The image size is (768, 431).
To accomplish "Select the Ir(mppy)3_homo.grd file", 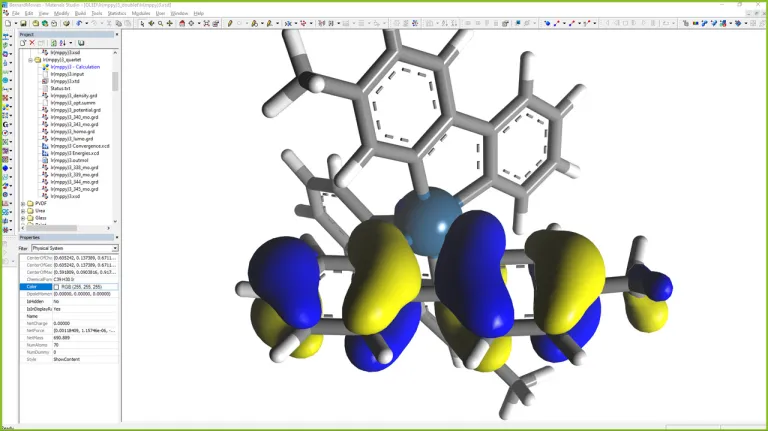I will tap(72, 131).
